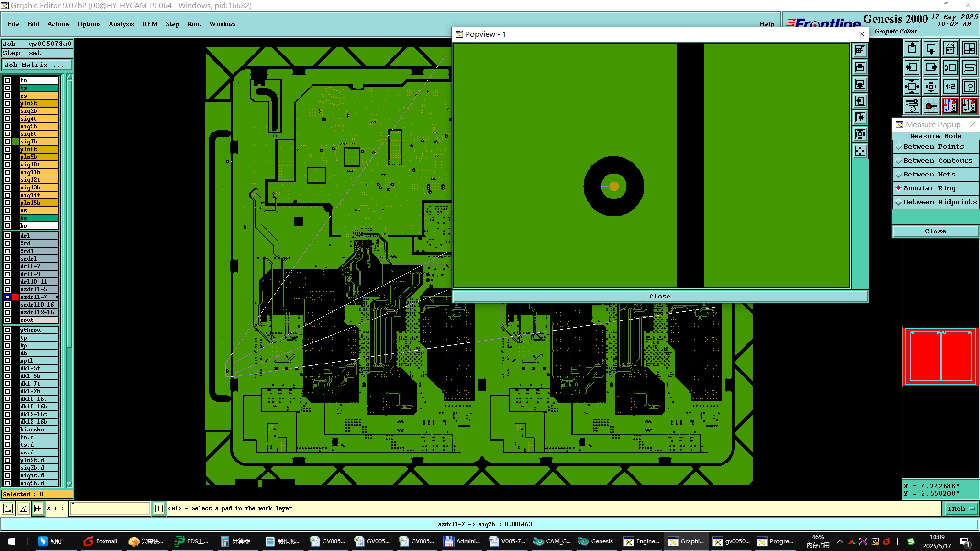Open the DFM menu
Screen dimensions: 980x551
[149, 24]
